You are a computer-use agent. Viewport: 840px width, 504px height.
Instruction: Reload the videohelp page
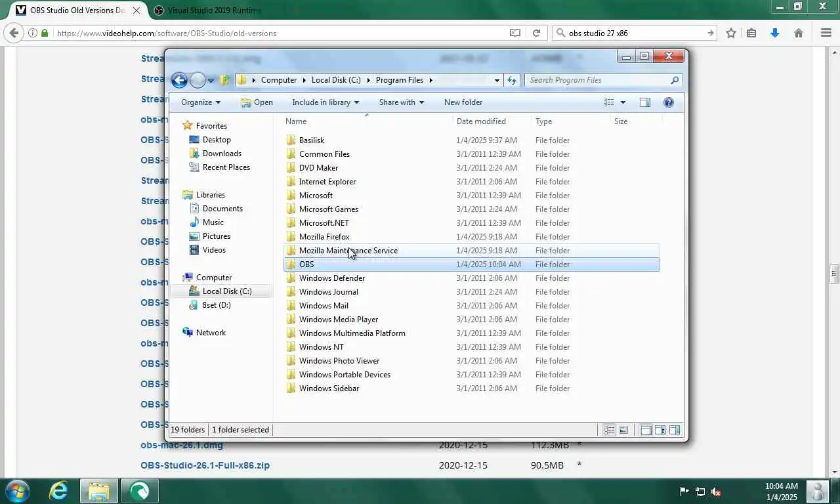click(536, 33)
